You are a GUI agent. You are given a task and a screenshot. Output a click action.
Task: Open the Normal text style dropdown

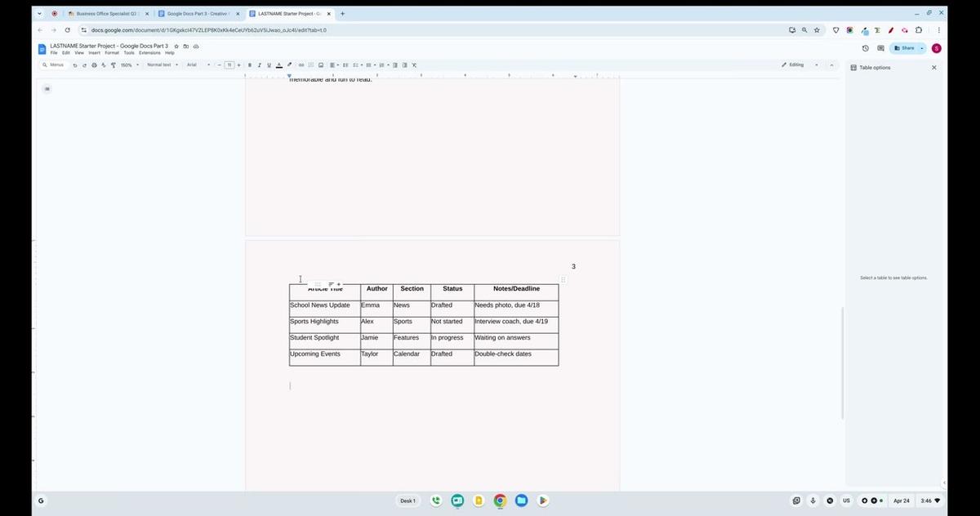tap(161, 64)
